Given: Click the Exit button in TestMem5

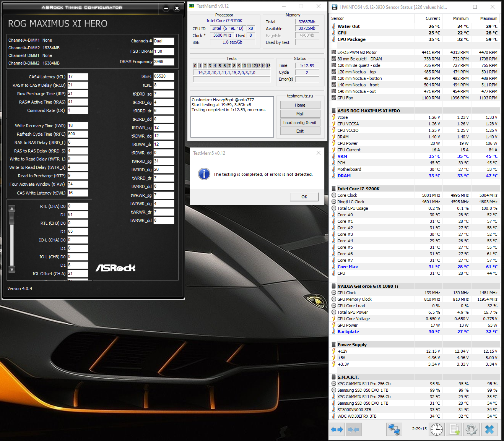Looking at the screenshot, I should coord(300,131).
